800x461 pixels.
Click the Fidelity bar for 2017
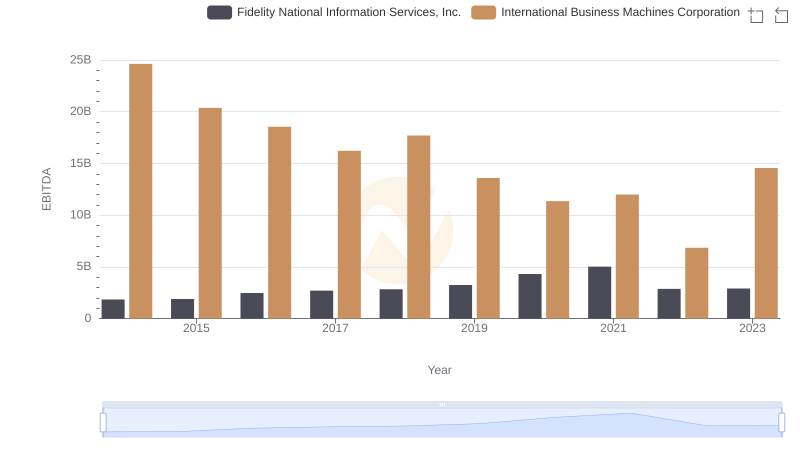321,305
